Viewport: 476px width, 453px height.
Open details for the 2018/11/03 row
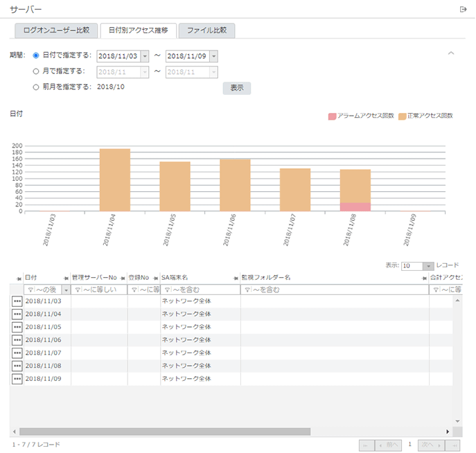[17, 301]
